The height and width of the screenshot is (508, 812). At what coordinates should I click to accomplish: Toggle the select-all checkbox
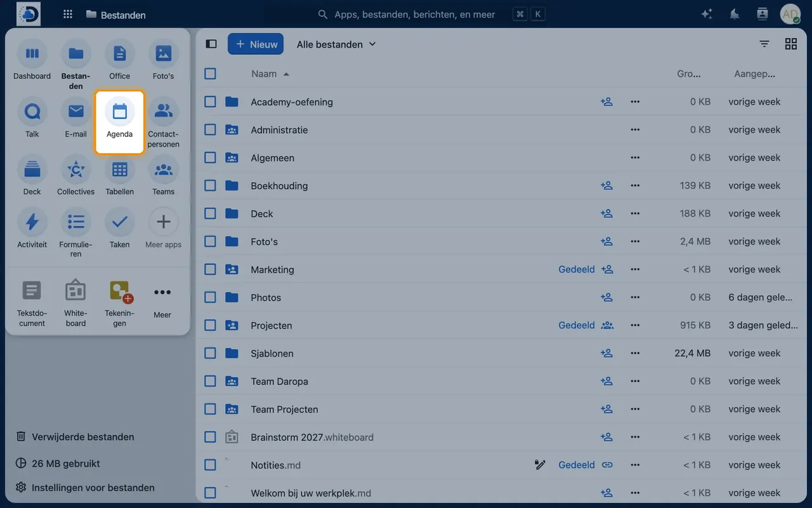tap(211, 74)
